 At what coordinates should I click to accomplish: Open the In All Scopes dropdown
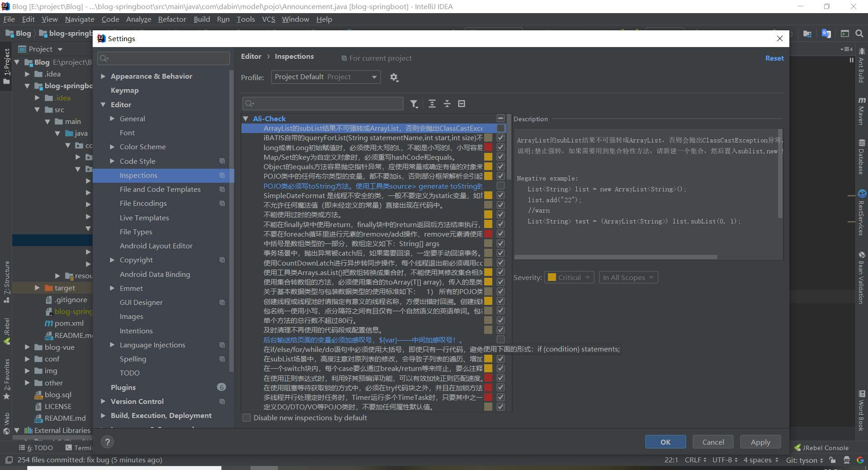(628, 277)
